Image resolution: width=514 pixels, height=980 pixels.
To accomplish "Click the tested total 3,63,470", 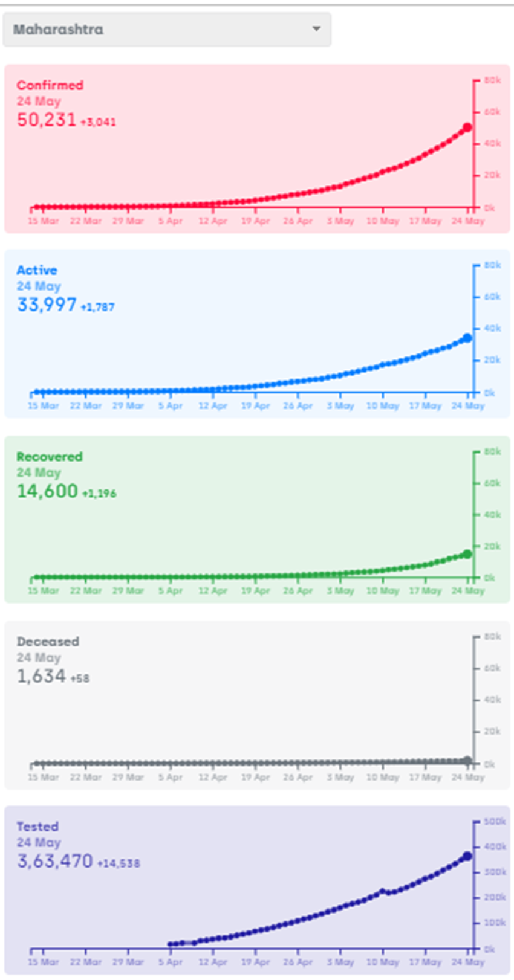I will pos(54,861).
